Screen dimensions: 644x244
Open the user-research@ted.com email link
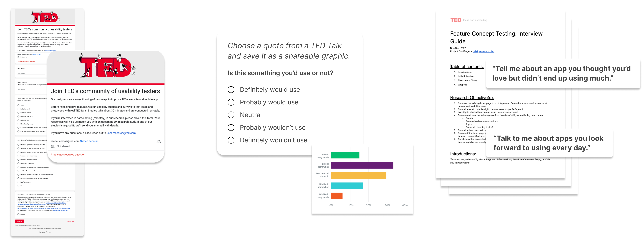121,133
